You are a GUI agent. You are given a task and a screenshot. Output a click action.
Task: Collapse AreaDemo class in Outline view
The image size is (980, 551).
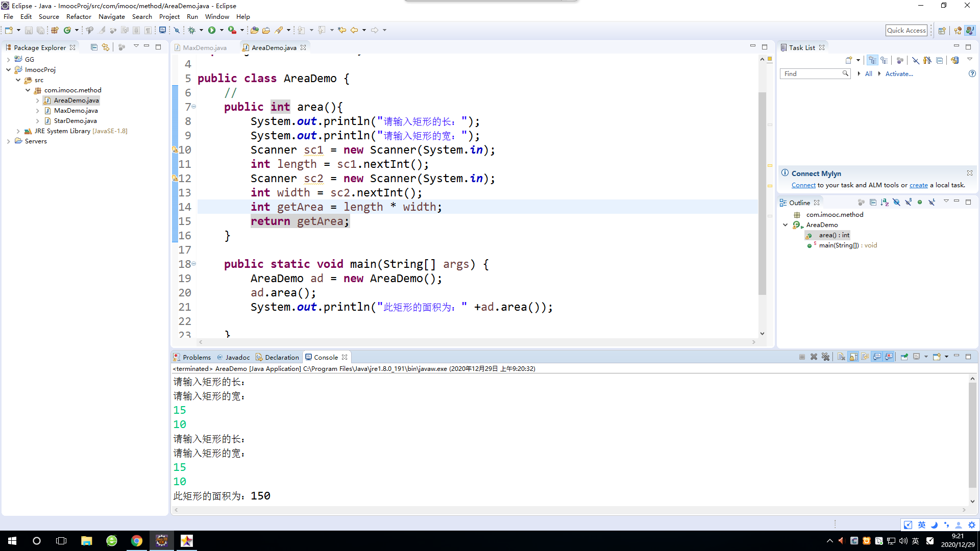785,225
